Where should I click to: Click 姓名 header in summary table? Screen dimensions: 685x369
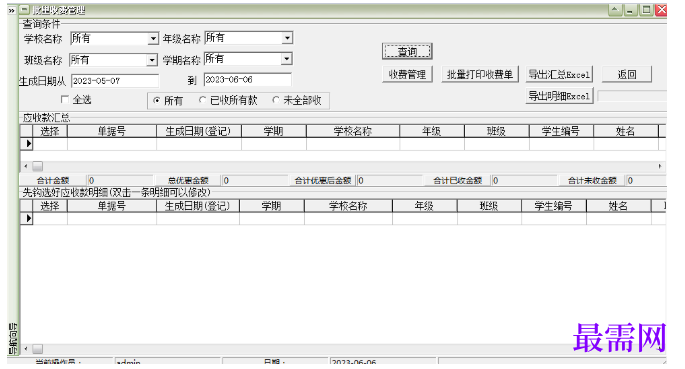click(626, 131)
